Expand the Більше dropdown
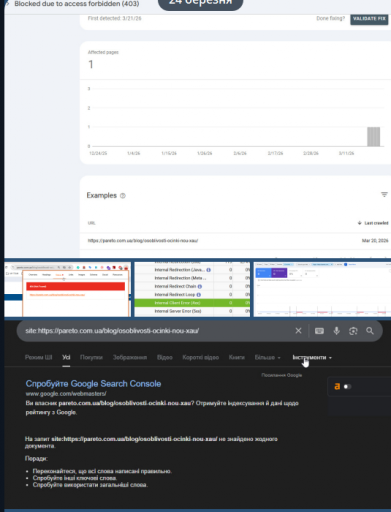This screenshot has width=391, height=512. (x=268, y=357)
